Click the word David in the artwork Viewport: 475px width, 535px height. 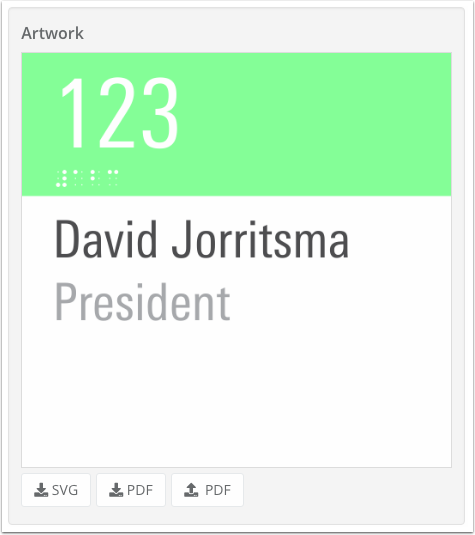106,239
